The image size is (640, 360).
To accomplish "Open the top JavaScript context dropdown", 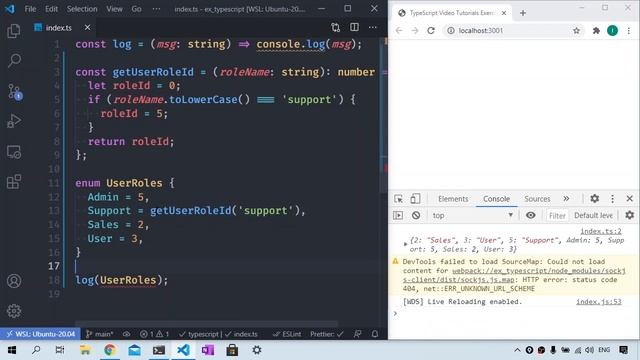I will point(473,215).
